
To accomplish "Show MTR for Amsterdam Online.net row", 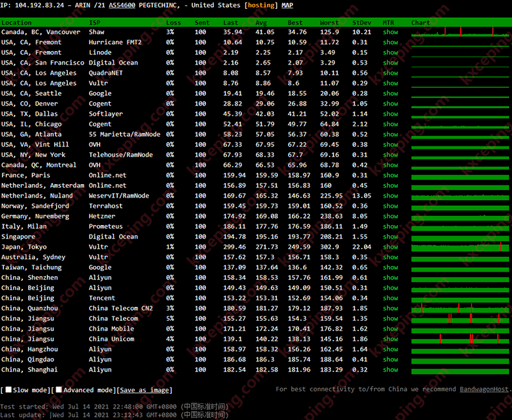I will coord(390,185).
